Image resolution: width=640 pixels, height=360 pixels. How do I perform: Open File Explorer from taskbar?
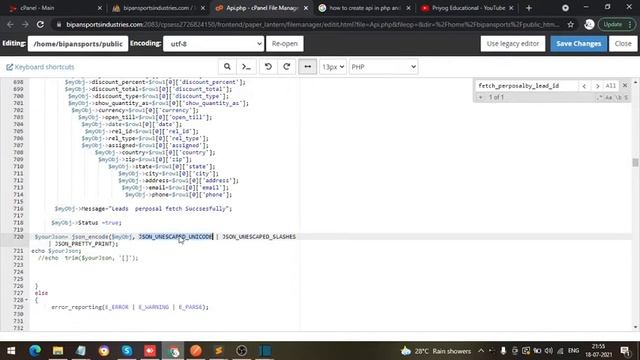pos(58,351)
